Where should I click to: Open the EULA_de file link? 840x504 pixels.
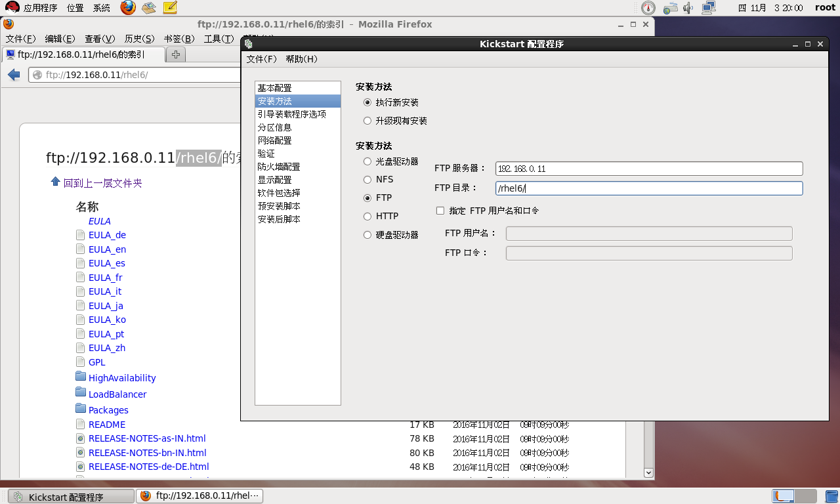(107, 235)
